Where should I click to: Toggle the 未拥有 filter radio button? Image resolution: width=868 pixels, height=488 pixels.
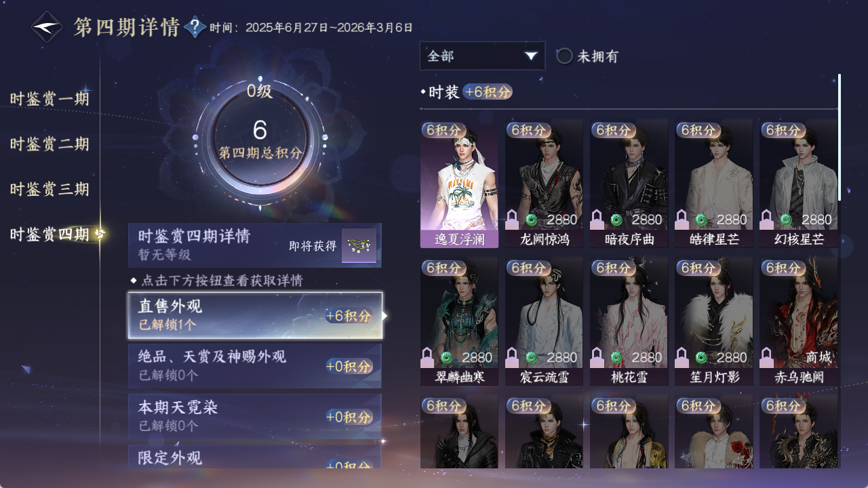pyautogui.click(x=564, y=56)
